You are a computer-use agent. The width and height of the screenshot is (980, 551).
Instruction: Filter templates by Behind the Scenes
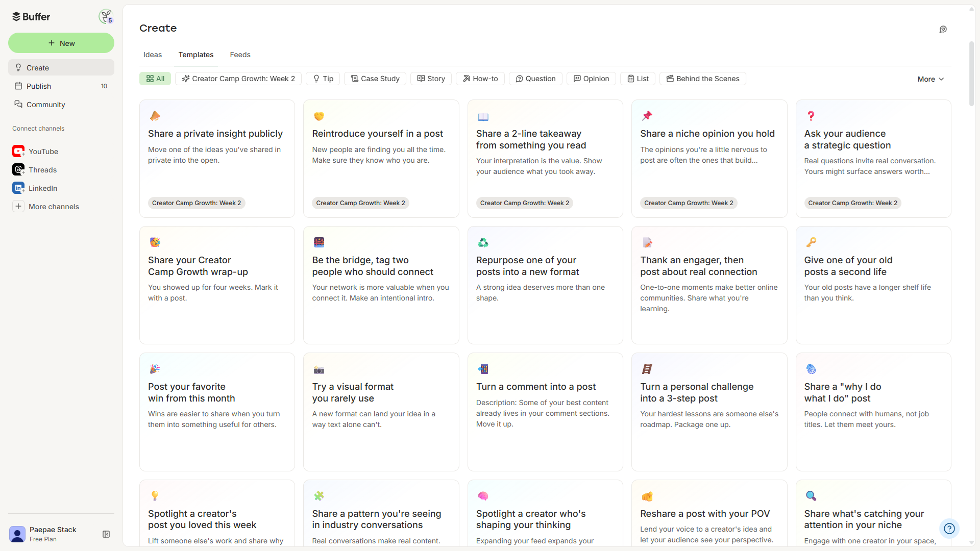click(x=703, y=79)
